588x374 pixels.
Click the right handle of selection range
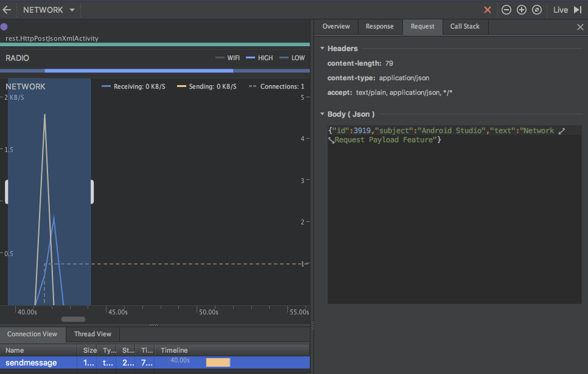[x=92, y=192]
